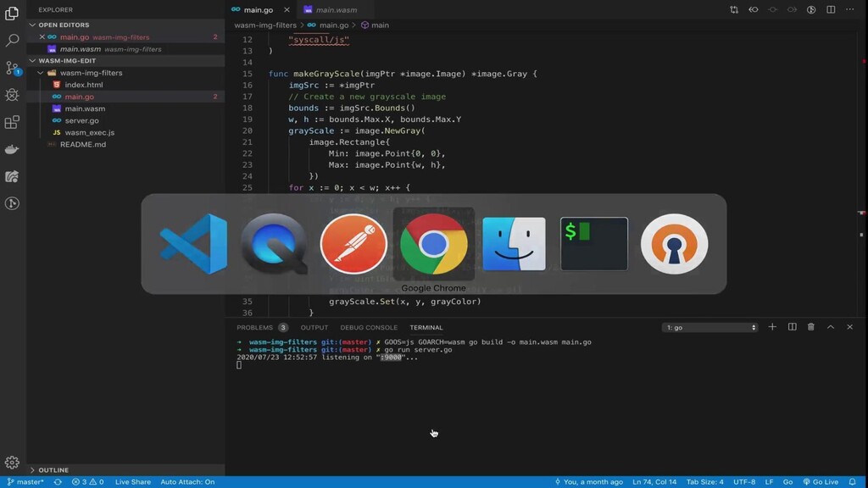Open the Extensions view icon

12,123
